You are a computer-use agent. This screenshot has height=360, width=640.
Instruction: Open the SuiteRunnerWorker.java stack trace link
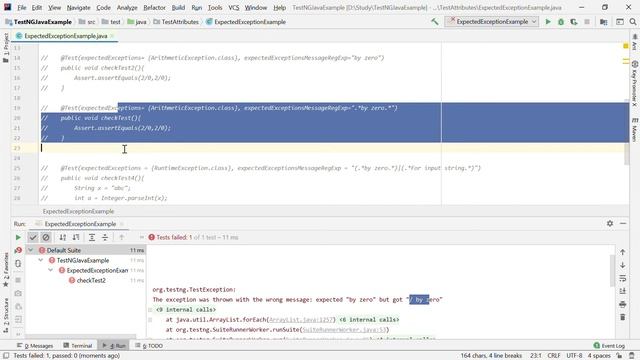(x=344, y=330)
